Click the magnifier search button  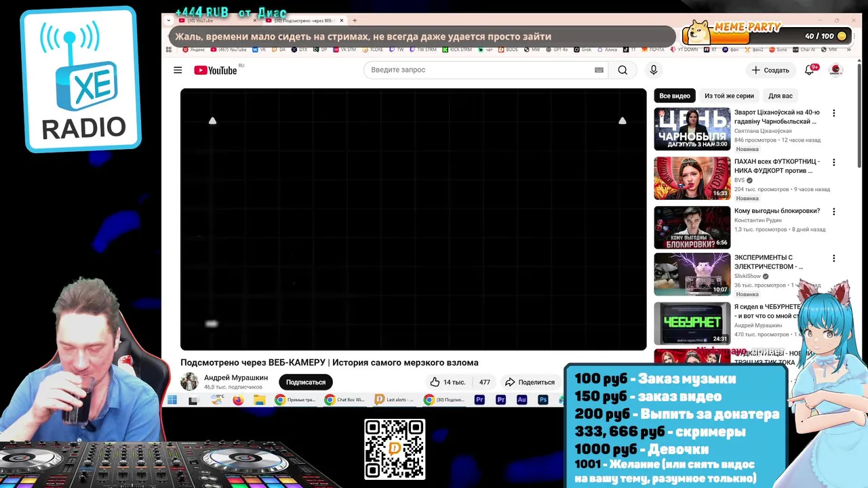623,70
